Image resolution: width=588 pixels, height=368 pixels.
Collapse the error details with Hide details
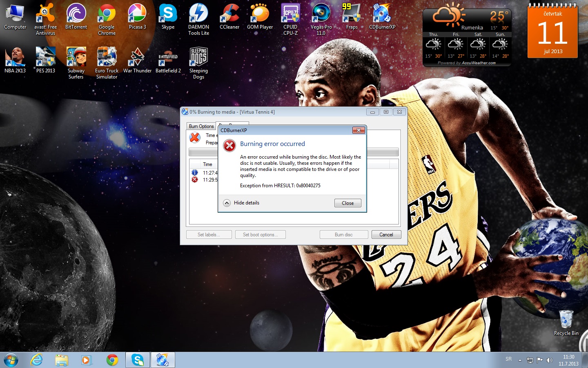[x=241, y=203]
